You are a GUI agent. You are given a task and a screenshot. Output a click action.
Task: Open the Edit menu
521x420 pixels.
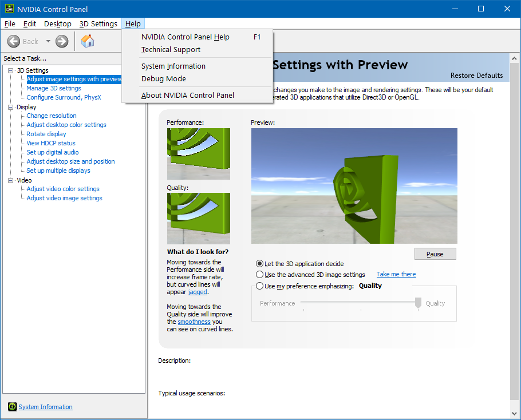pos(30,24)
